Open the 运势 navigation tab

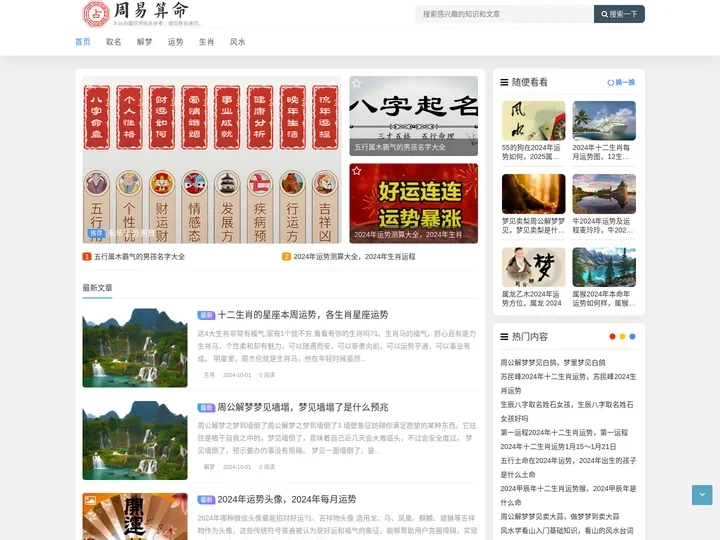coord(175,42)
